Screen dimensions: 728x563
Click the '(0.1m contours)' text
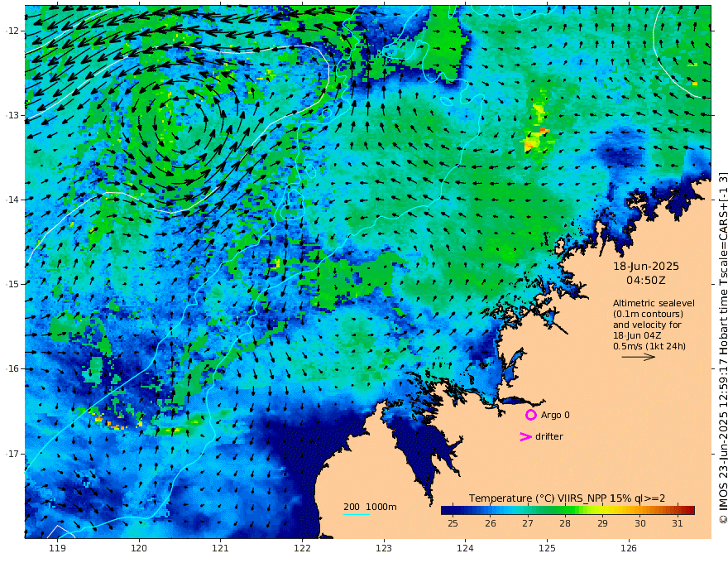(648, 314)
